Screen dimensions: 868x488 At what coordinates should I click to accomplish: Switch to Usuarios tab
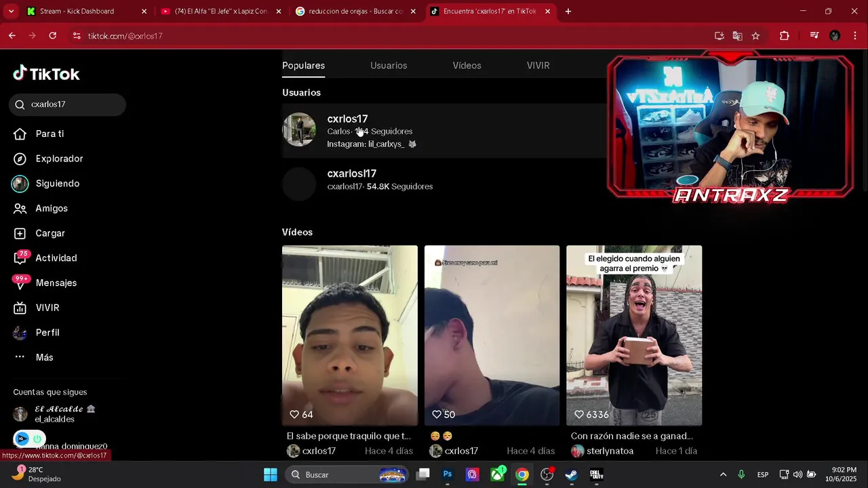coord(389,66)
